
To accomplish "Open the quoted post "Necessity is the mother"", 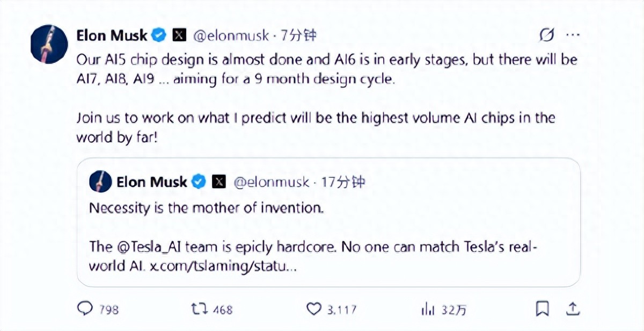I will coord(206,208).
